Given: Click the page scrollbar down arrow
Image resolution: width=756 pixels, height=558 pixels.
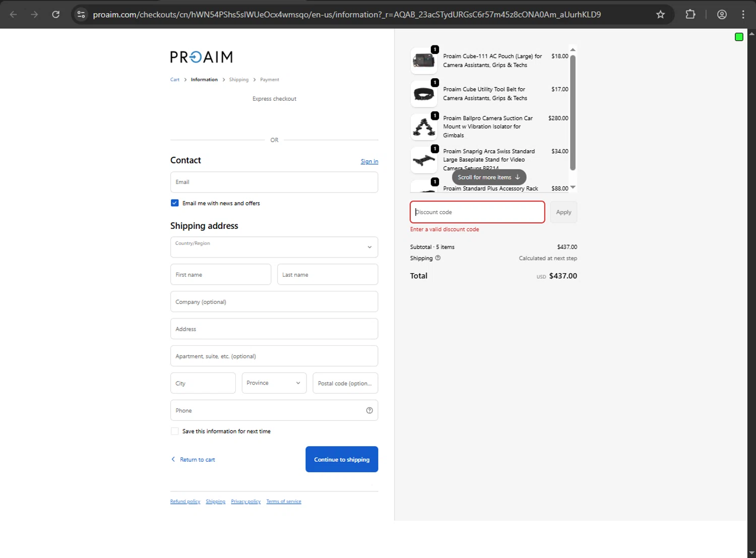Looking at the screenshot, I should 751,553.
